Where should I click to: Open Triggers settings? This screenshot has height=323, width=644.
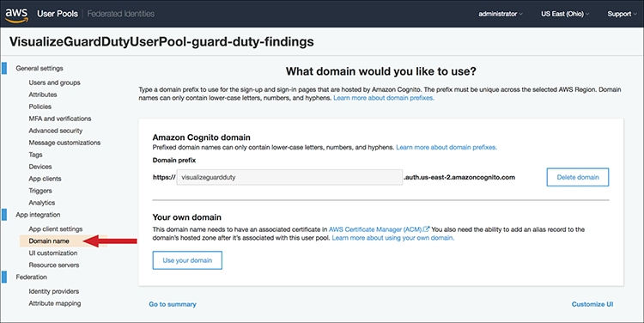click(x=40, y=191)
